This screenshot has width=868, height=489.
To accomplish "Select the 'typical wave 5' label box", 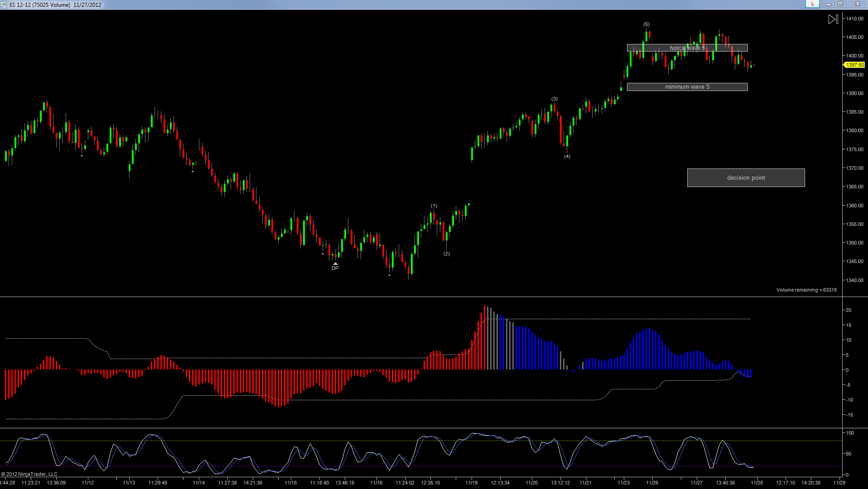I will pyautogui.click(x=687, y=48).
